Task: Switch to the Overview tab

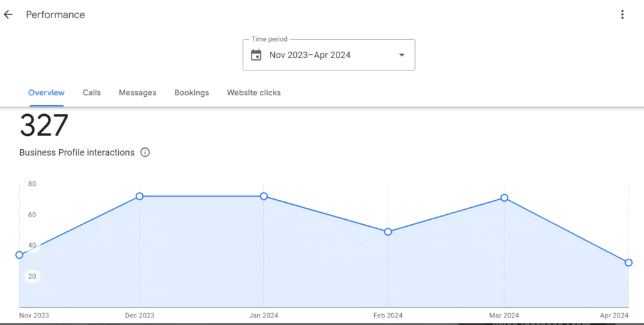Action: 46,93
